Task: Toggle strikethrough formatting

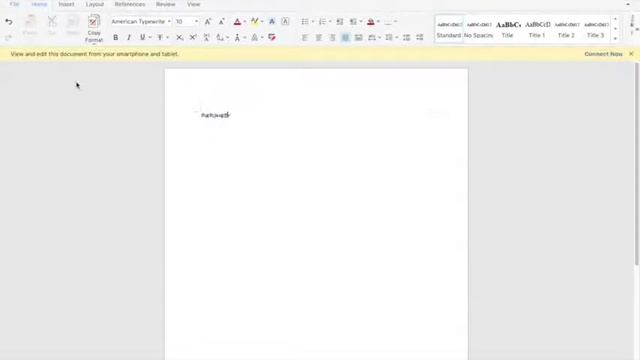Action: pos(160,37)
